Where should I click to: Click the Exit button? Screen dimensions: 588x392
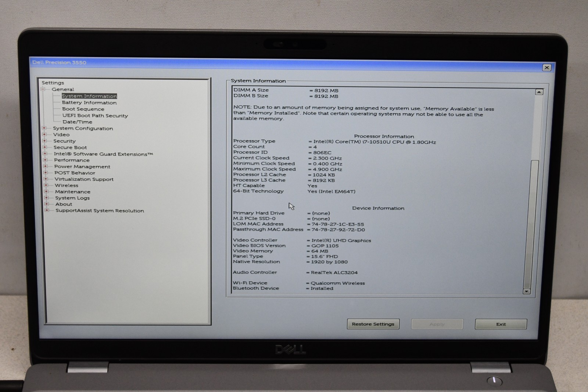tap(501, 324)
